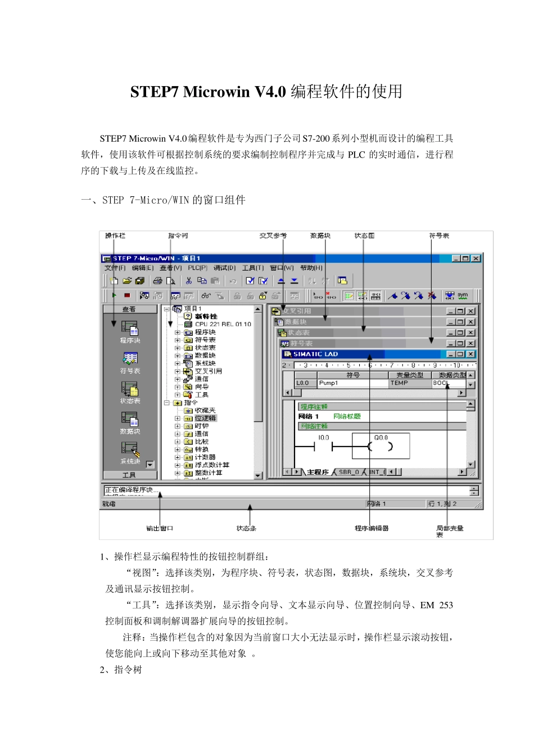The image size is (534, 756).
Task: Expand the 计数器 instruction folder
Action: click(178, 457)
